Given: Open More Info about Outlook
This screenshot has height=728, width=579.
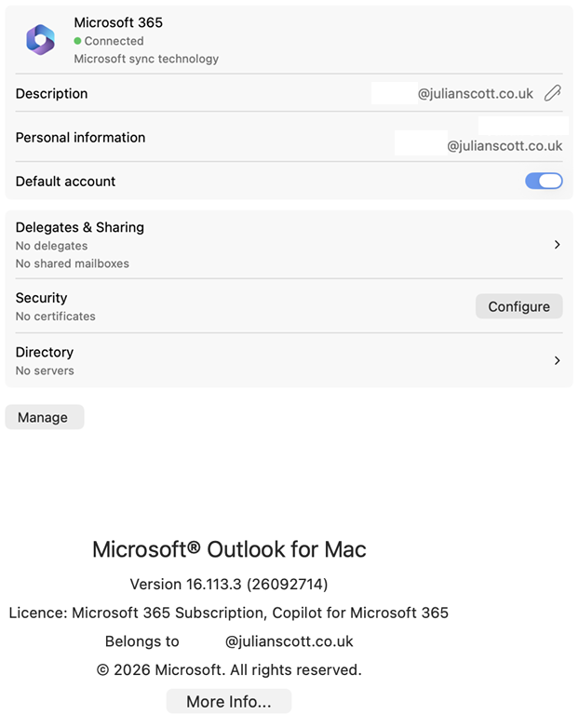Looking at the screenshot, I should pos(229,701).
